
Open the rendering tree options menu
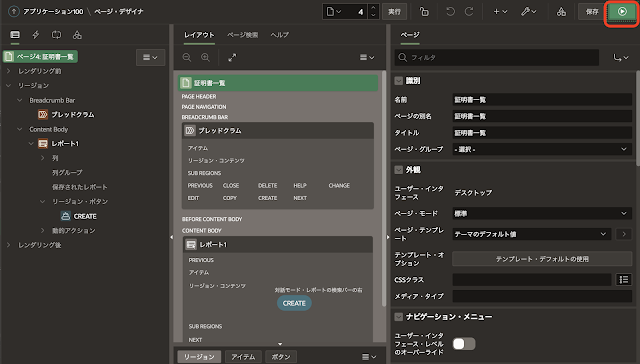tap(150, 58)
